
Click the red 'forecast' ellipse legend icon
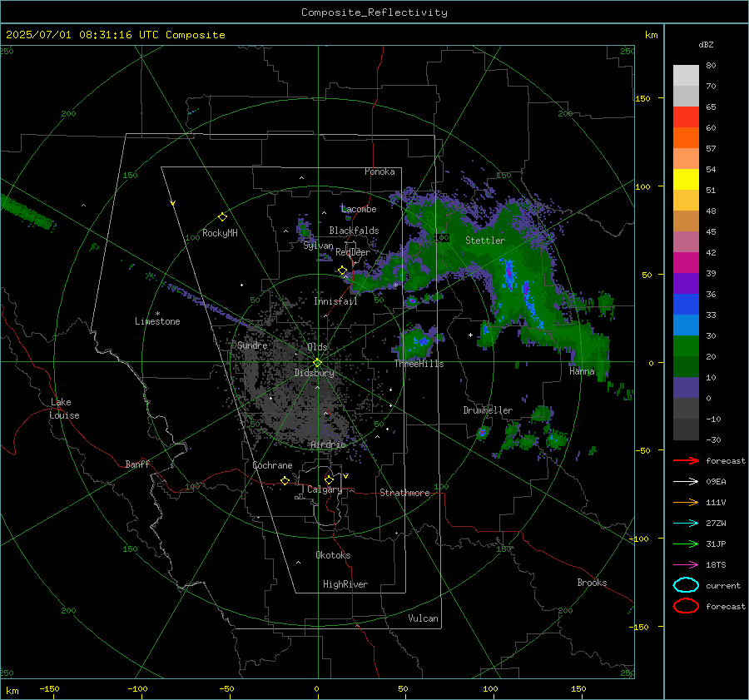[x=686, y=606]
